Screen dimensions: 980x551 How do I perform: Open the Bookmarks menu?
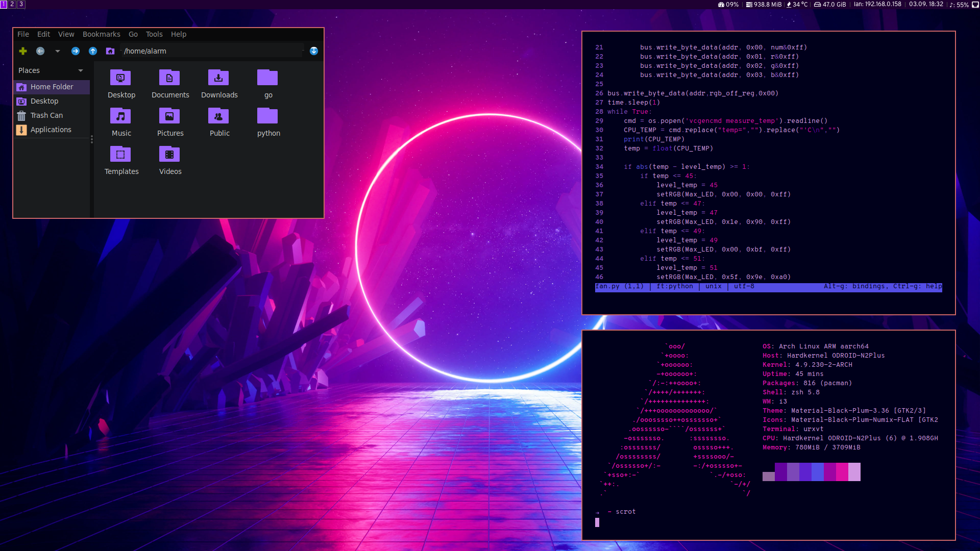(x=101, y=34)
